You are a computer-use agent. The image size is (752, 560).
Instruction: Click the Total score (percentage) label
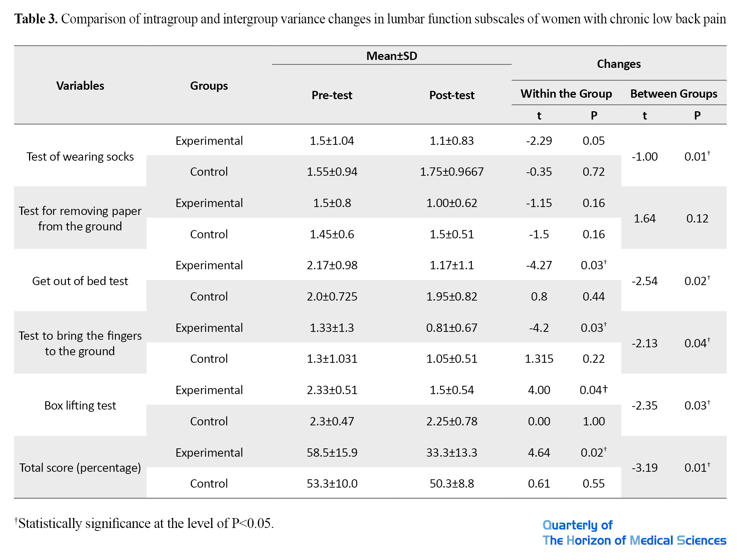(80, 467)
